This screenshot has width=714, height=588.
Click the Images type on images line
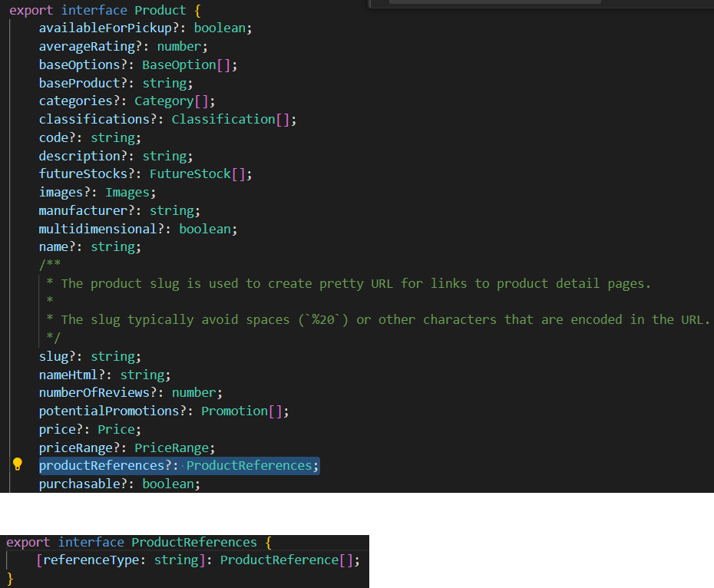pyautogui.click(x=127, y=192)
